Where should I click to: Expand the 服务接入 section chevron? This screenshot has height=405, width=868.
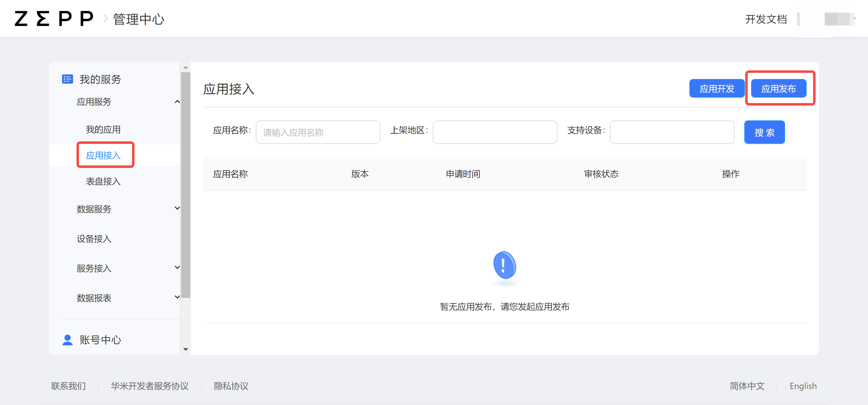pos(177,268)
